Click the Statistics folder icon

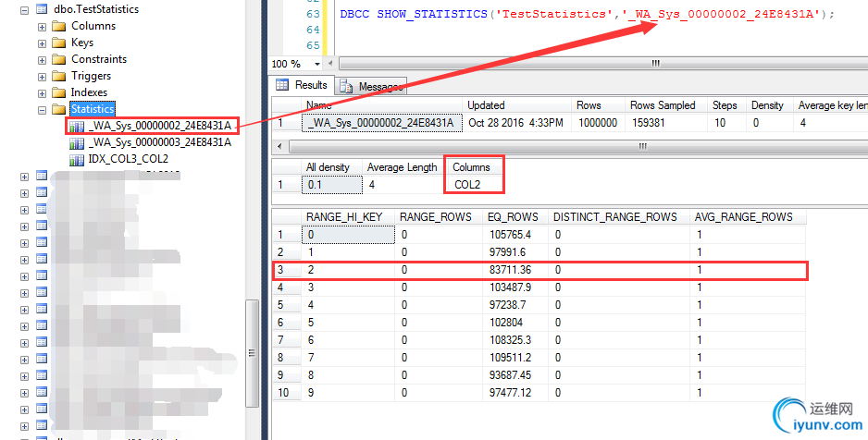pos(58,109)
